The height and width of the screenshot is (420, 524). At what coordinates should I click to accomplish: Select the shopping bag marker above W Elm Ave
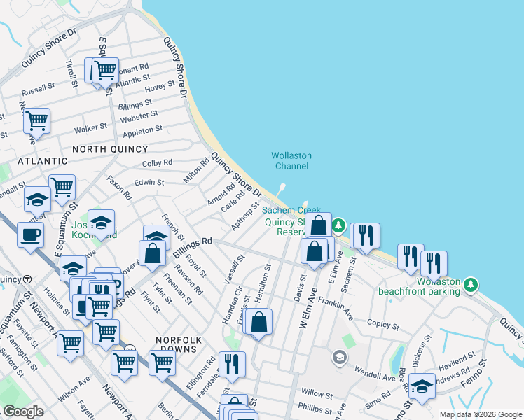click(314, 251)
